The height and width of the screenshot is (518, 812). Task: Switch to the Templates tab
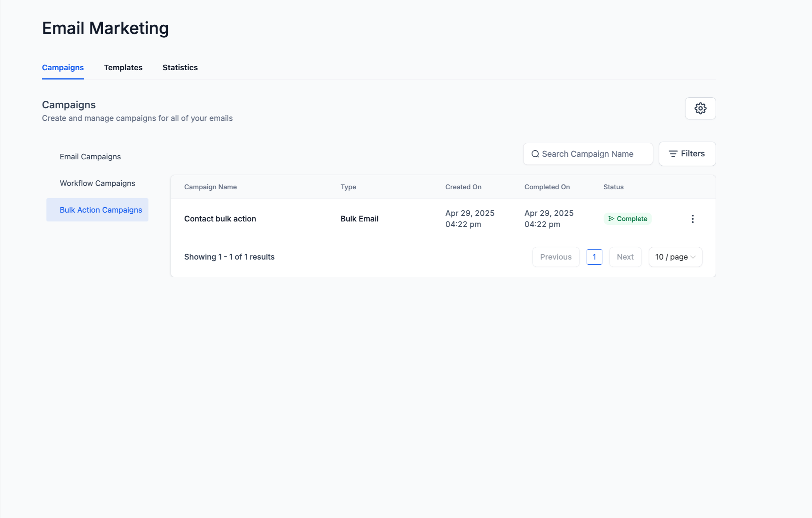coord(123,68)
